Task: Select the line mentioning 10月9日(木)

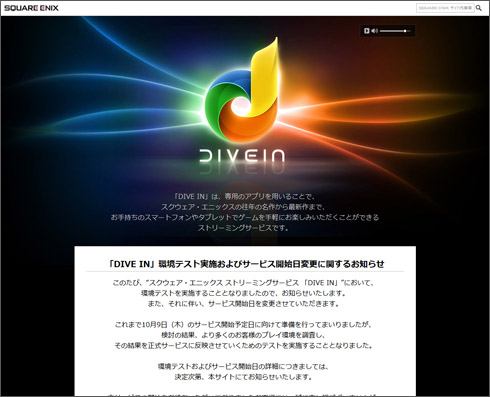Action: (243, 324)
